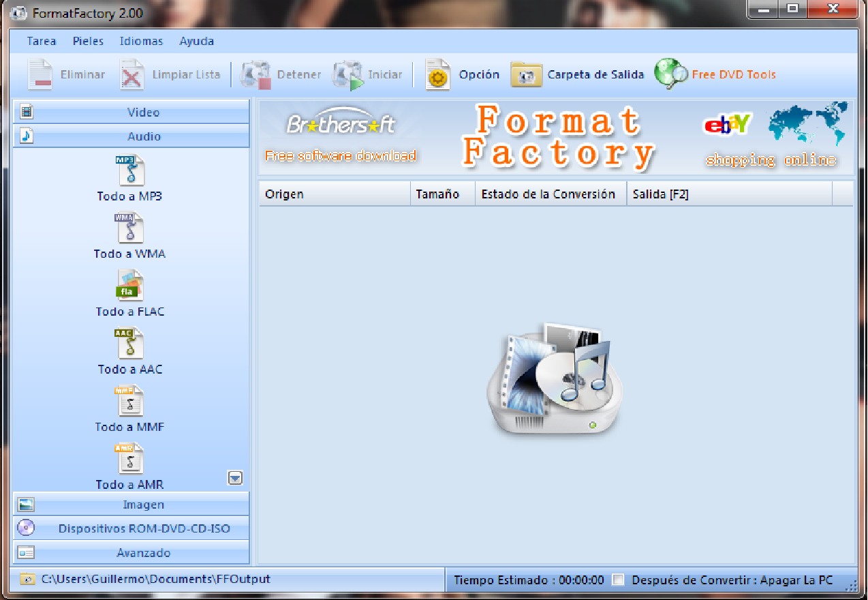
Task: Click the picture icon beside Imagen
Action: tap(26, 505)
